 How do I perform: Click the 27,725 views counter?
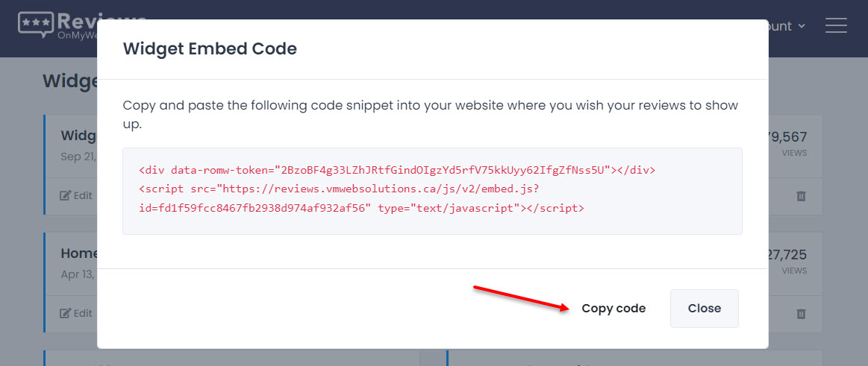coord(787,261)
